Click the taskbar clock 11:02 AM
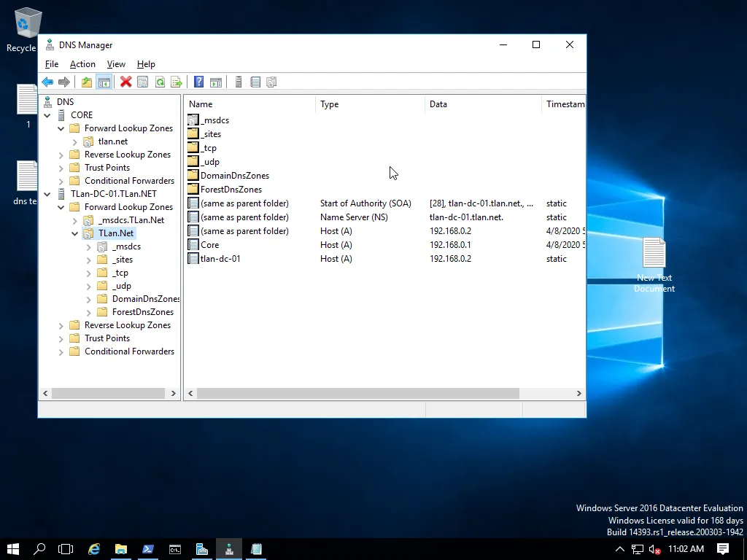The height and width of the screenshot is (560, 747). (686, 549)
